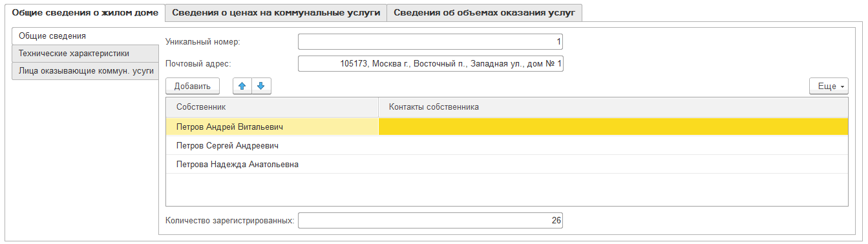Activate highlighted contacts cell for Петров Андрей

pyautogui.click(x=613, y=127)
